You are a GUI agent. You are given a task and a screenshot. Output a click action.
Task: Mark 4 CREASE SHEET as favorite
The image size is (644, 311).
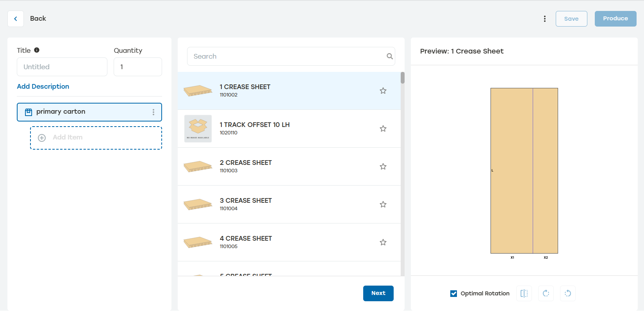click(383, 242)
